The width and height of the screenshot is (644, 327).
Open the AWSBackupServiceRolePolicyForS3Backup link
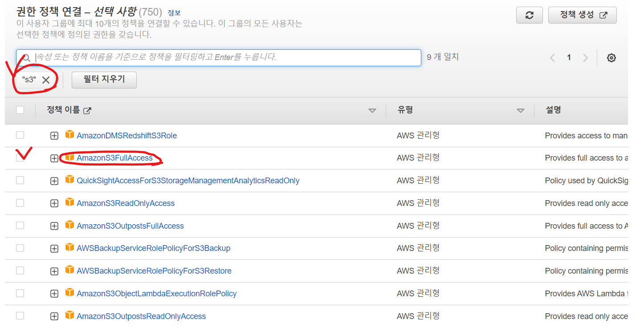tap(154, 248)
